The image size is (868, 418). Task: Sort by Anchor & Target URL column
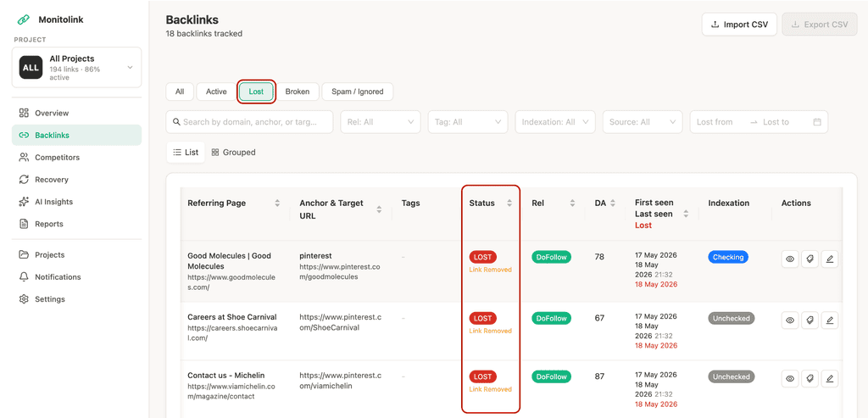379,209
